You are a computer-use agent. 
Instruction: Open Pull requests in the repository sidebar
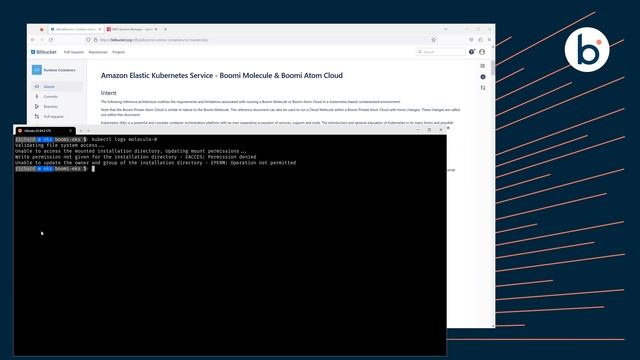[x=53, y=117]
